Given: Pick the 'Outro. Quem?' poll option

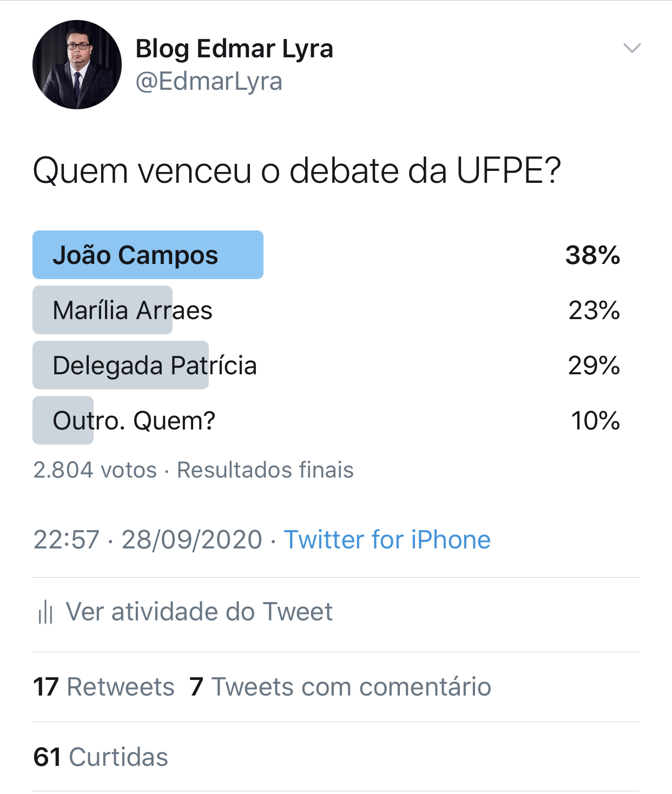Looking at the screenshot, I should click(x=134, y=421).
